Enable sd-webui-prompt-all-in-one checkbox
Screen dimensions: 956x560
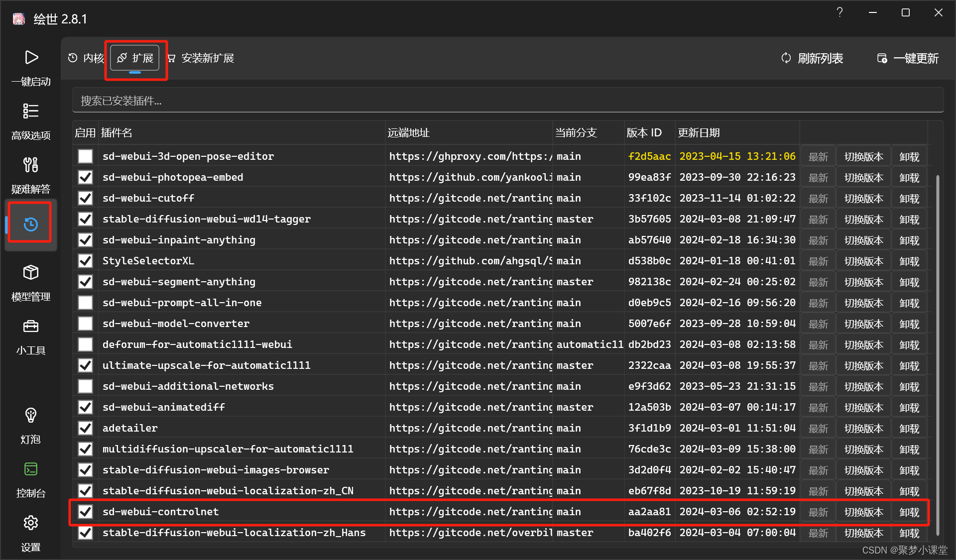[85, 303]
